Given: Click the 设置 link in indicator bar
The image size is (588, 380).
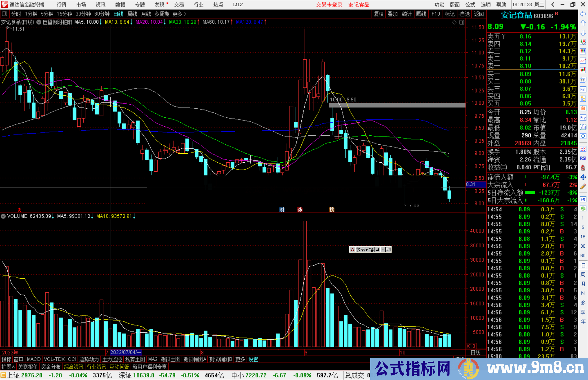Looking at the screenshot, I should point(253,359).
